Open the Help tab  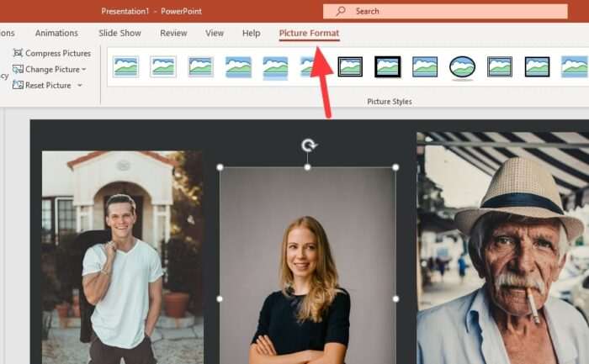click(x=252, y=33)
